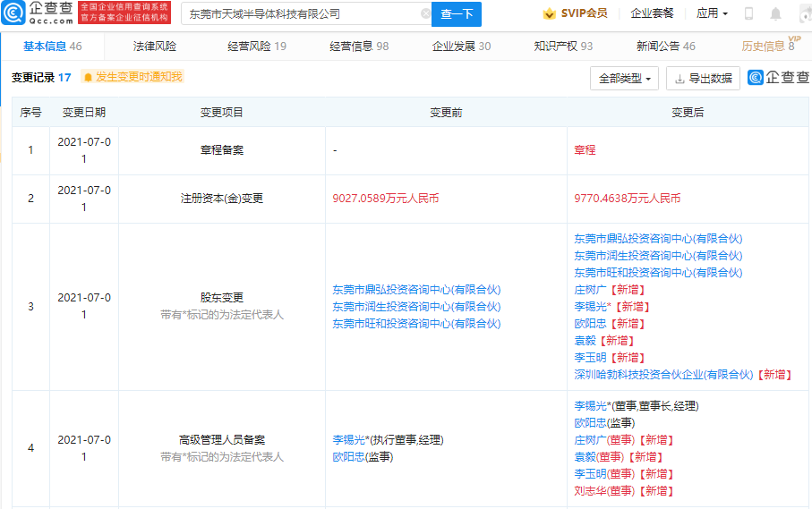Open the 章程 document link
The height and width of the screenshot is (509, 812).
coord(585,150)
